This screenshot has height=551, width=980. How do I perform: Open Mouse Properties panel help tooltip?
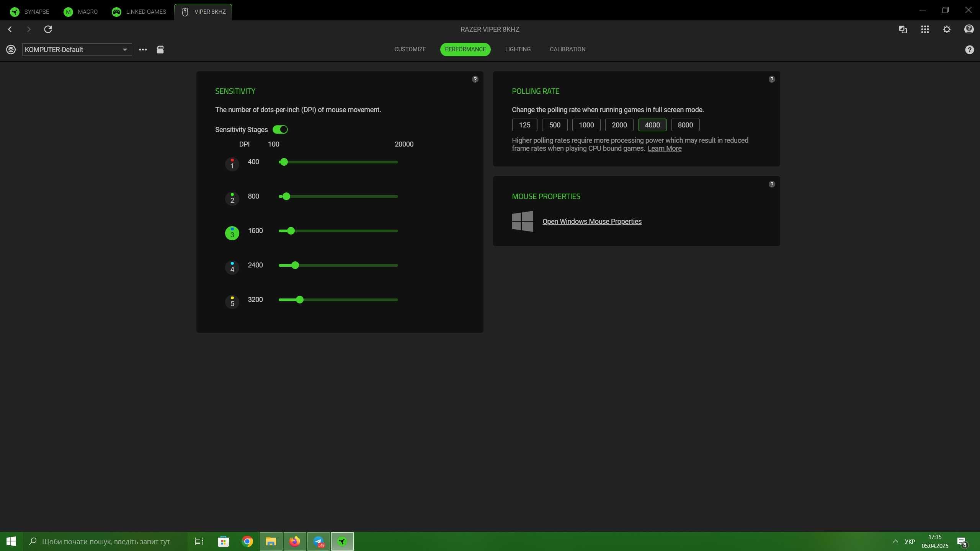[x=772, y=184]
